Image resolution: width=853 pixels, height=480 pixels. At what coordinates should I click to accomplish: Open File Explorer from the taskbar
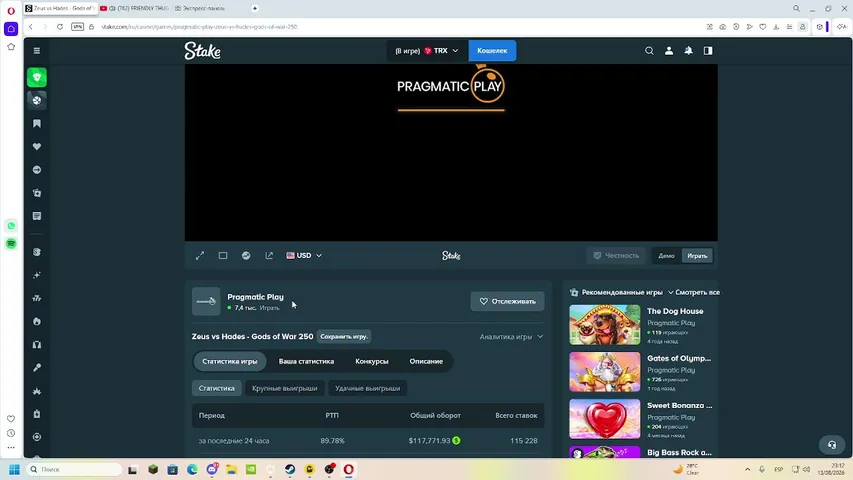pyautogui.click(x=231, y=469)
